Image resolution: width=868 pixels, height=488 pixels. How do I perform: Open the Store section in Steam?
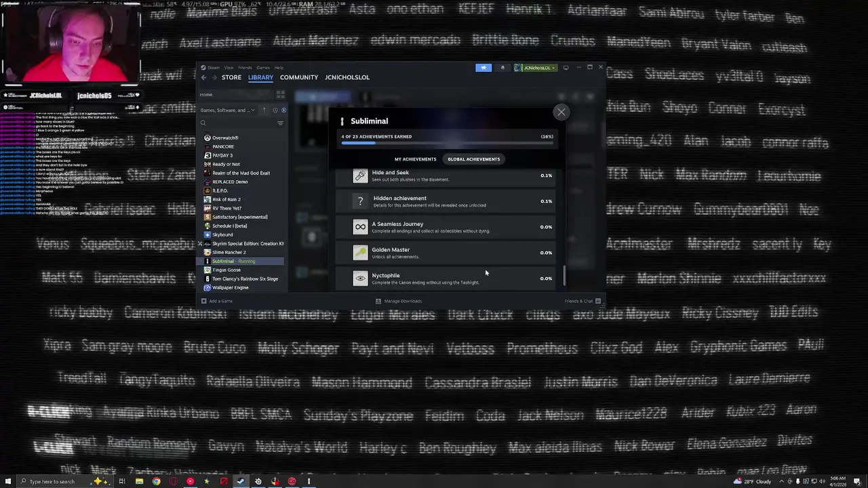coord(231,77)
